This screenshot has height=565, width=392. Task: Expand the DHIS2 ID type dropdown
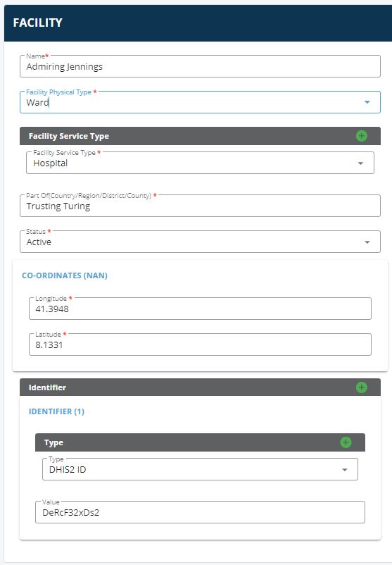pos(344,469)
